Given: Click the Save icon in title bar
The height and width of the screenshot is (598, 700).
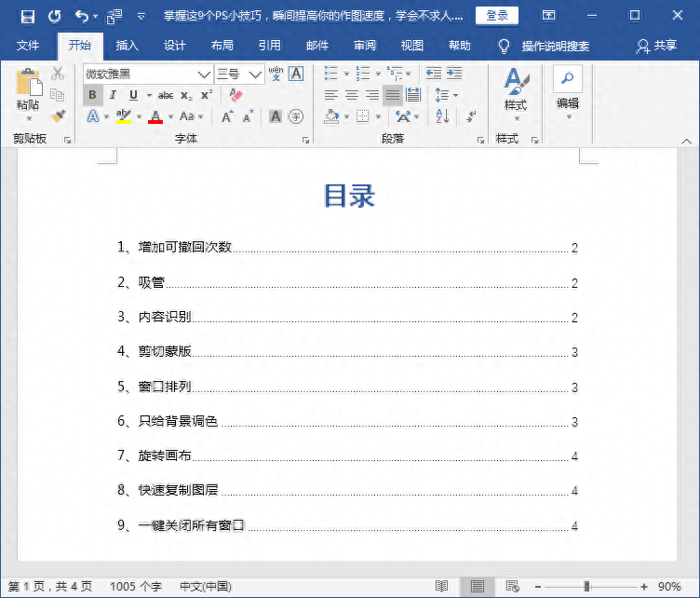Looking at the screenshot, I should coord(27,16).
